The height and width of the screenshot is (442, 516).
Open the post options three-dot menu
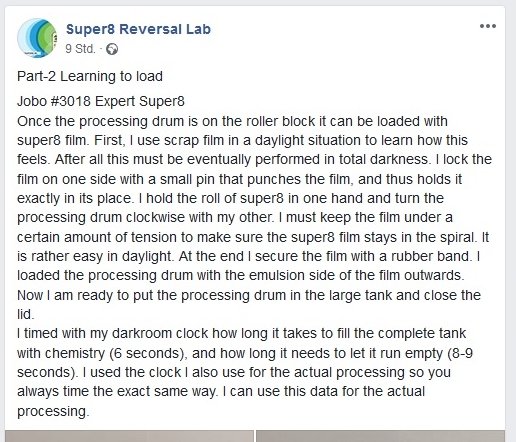[488, 26]
